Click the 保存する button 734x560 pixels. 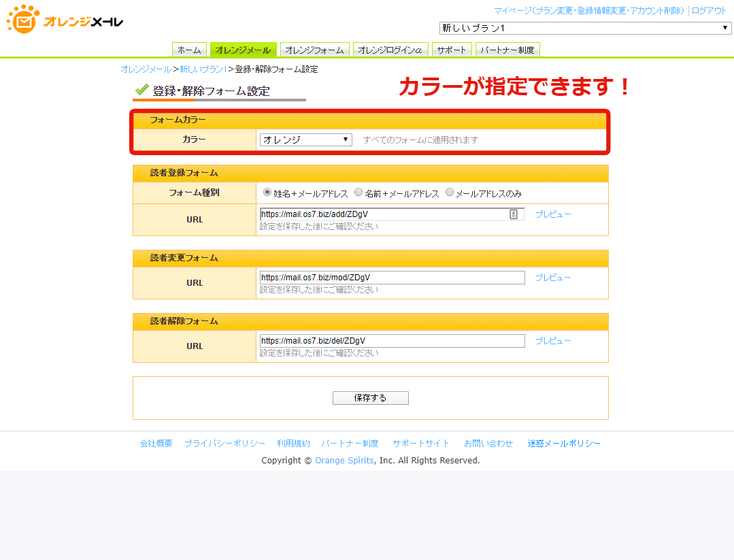[370, 398]
